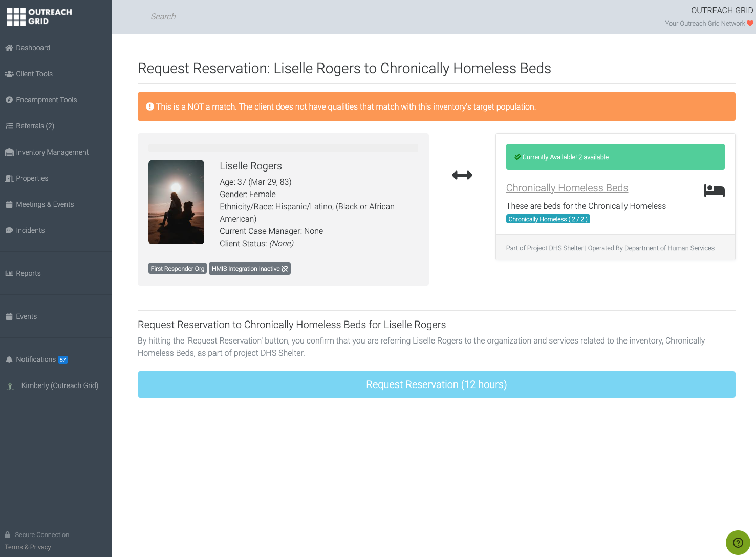Click the help question mark button
756x557 pixels.
pos(738,543)
